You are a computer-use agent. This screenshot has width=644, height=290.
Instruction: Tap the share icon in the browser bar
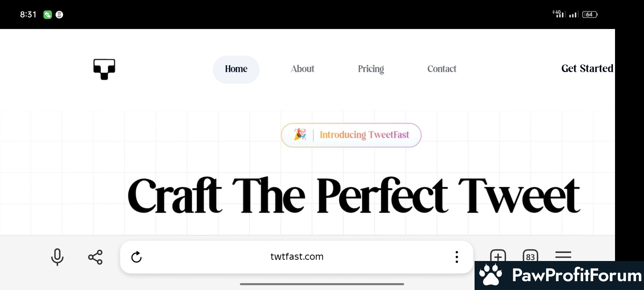pyautogui.click(x=95, y=257)
